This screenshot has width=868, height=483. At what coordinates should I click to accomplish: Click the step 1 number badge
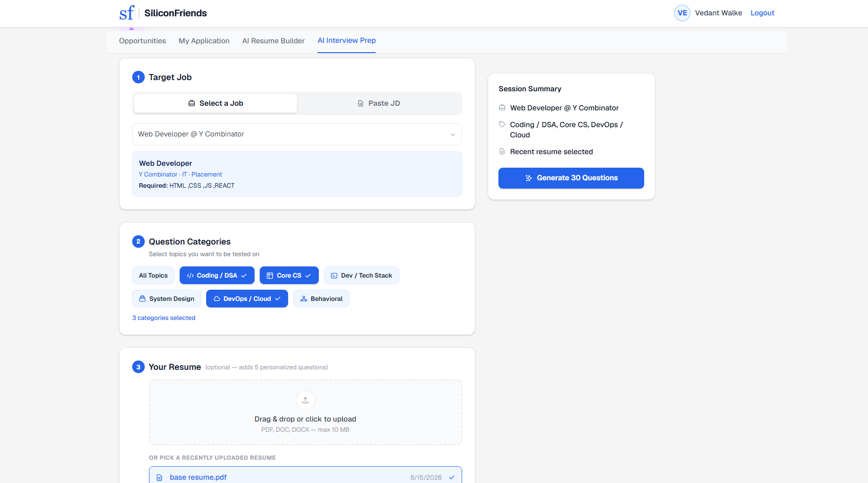[x=138, y=77]
